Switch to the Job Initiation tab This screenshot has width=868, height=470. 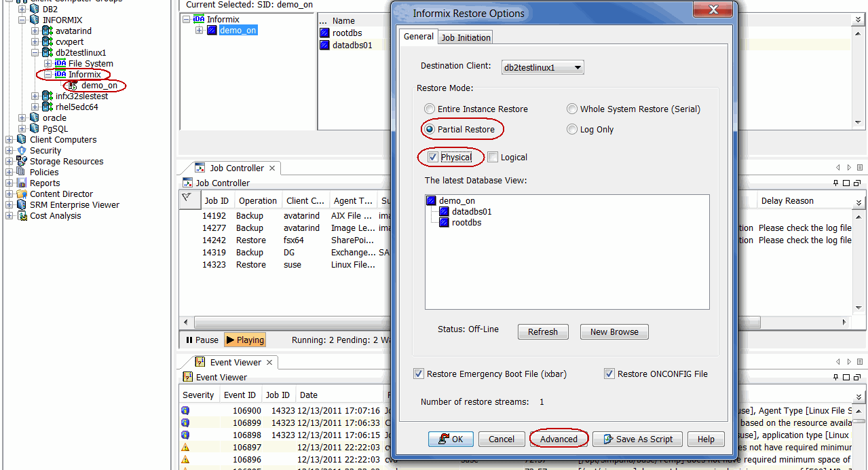click(x=466, y=37)
